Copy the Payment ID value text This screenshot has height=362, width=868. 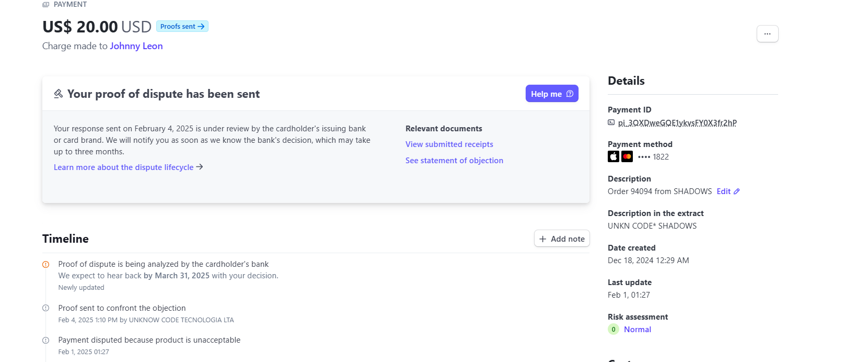677,123
